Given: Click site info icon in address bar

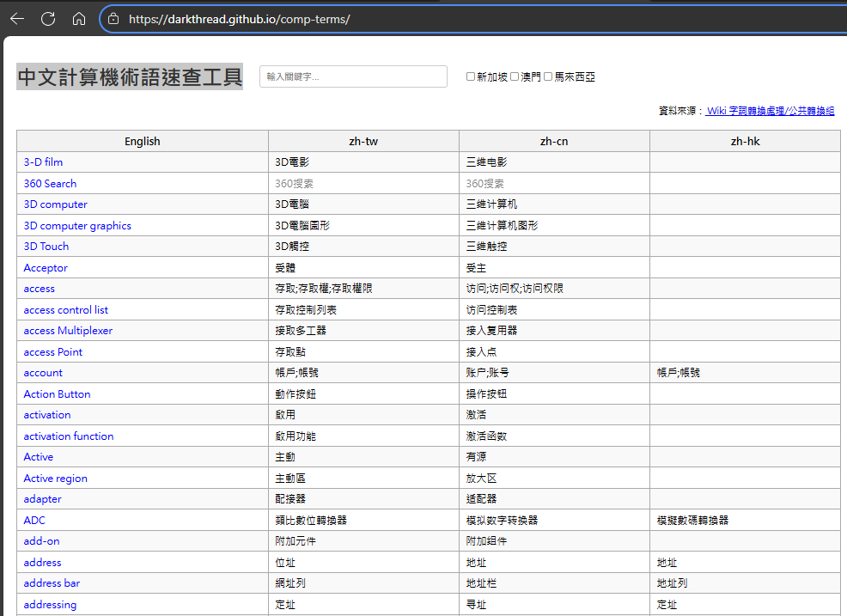Looking at the screenshot, I should [113, 19].
